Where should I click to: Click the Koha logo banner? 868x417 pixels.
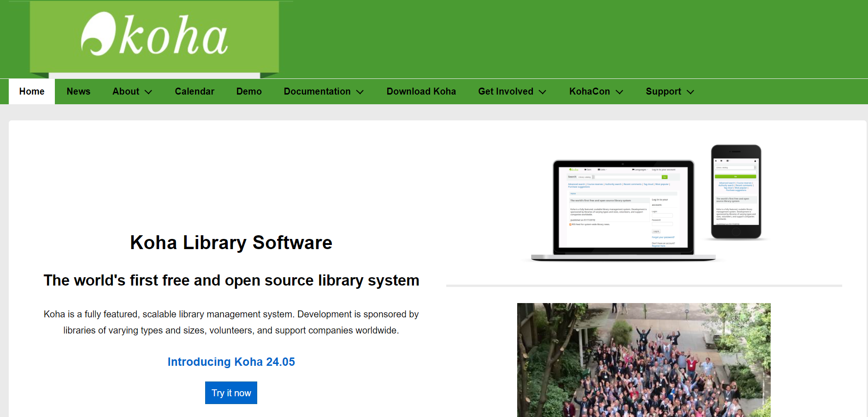point(154,39)
